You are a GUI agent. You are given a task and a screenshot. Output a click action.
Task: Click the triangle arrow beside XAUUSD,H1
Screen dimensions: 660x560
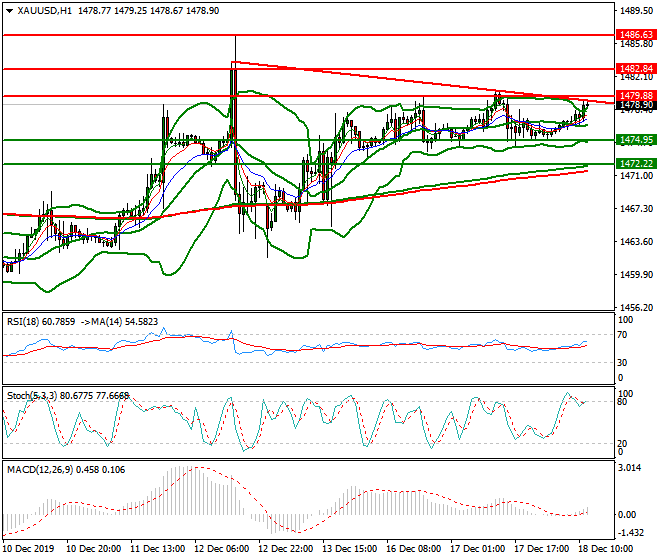(9, 11)
